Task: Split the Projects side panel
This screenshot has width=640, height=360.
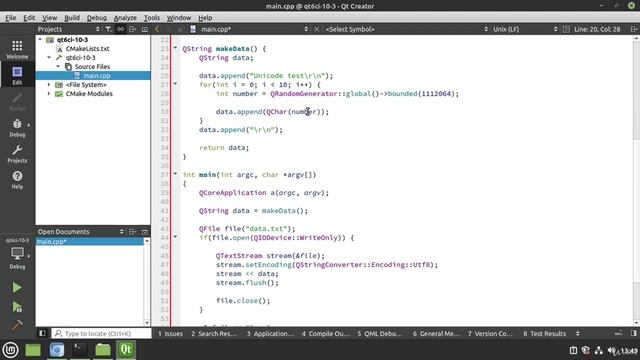Action: point(132,29)
